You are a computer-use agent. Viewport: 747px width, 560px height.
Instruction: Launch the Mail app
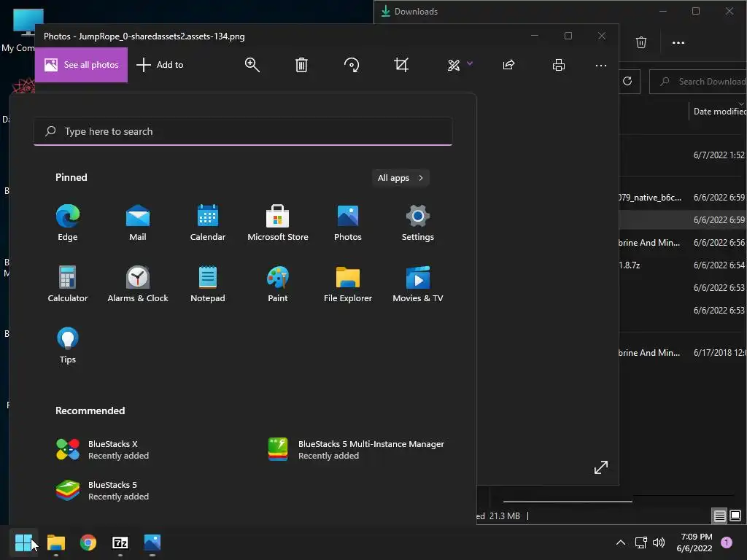click(x=138, y=223)
